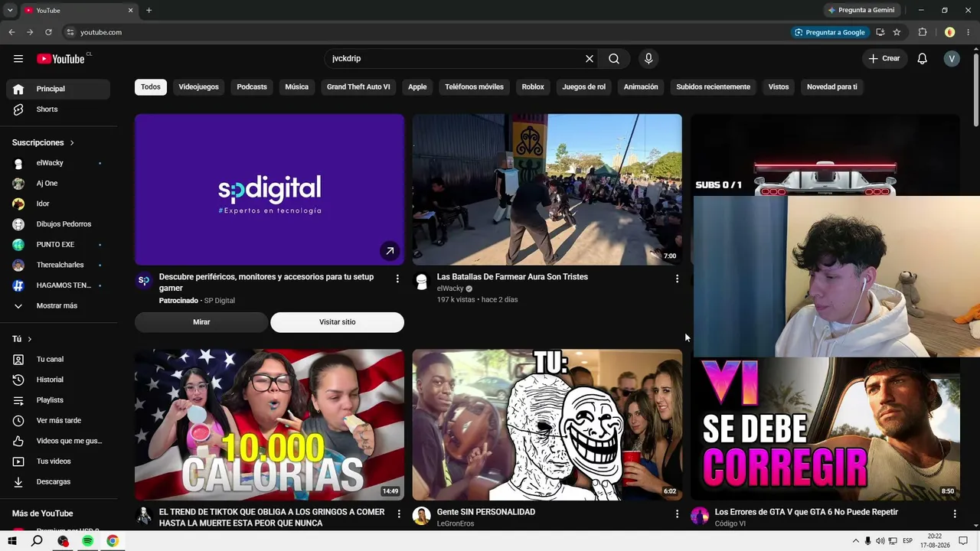This screenshot has width=980, height=551.
Task: Open Spotify from the taskbar
Action: coord(88,541)
